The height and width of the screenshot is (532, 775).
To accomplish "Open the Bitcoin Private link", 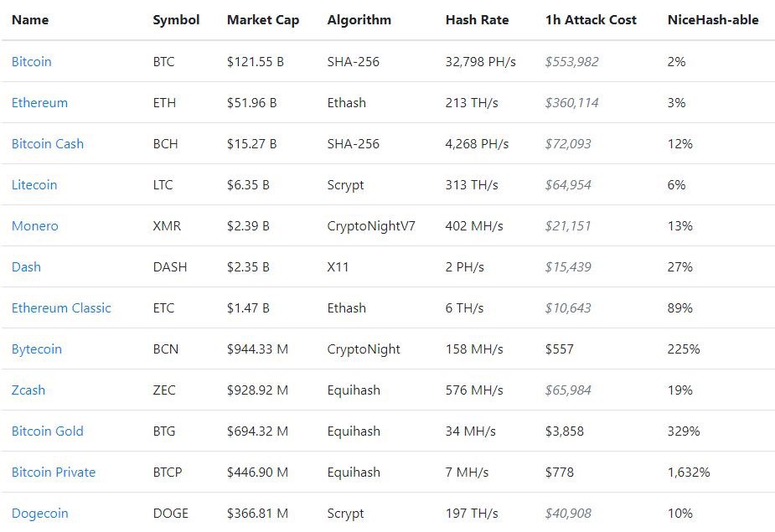I will click(54, 473).
